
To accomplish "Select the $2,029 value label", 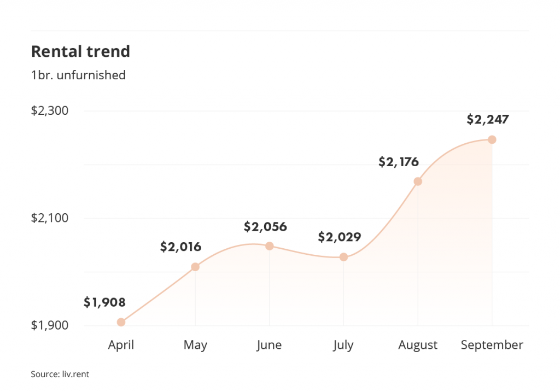I will coord(340,237).
